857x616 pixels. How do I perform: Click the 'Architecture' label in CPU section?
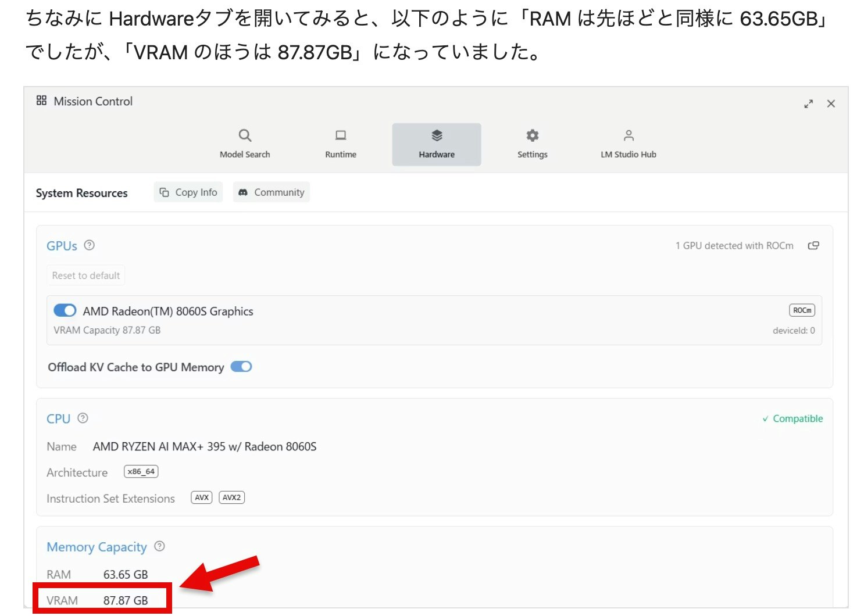(x=77, y=472)
